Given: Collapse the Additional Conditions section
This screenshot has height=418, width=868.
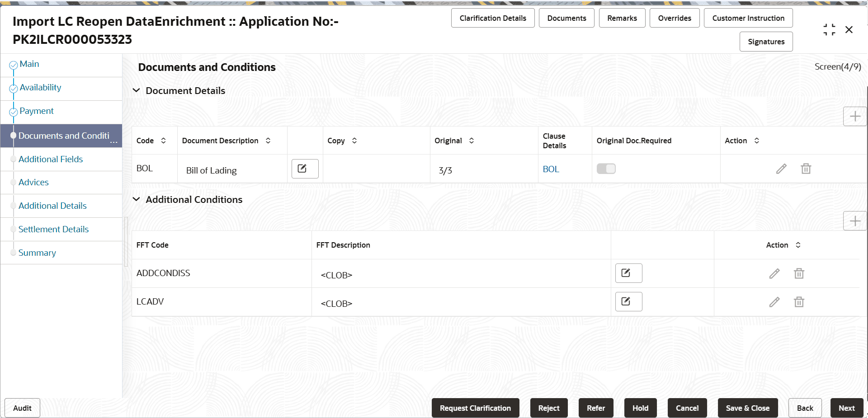Looking at the screenshot, I should coord(137,199).
